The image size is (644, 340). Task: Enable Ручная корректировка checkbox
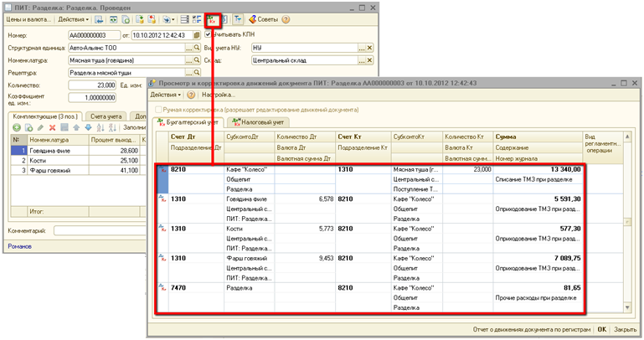click(157, 110)
